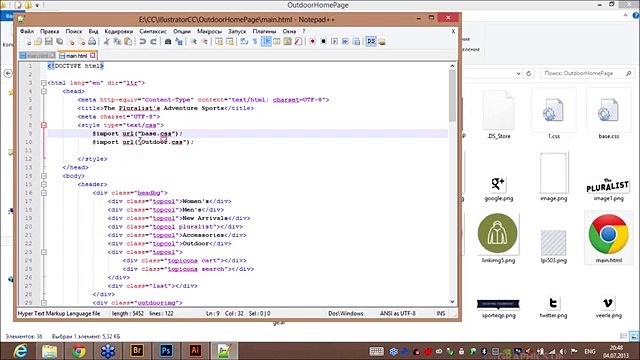The width and height of the screenshot is (640, 360).
Task: Stop macro recording with the black square
Action: (323, 42)
